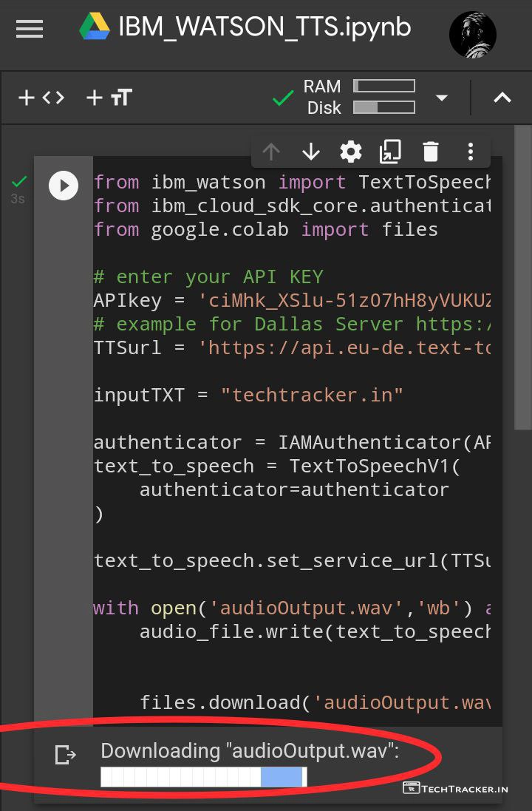The image size is (532, 811).
Task: Open the hamburger navigation menu
Action: 30,30
